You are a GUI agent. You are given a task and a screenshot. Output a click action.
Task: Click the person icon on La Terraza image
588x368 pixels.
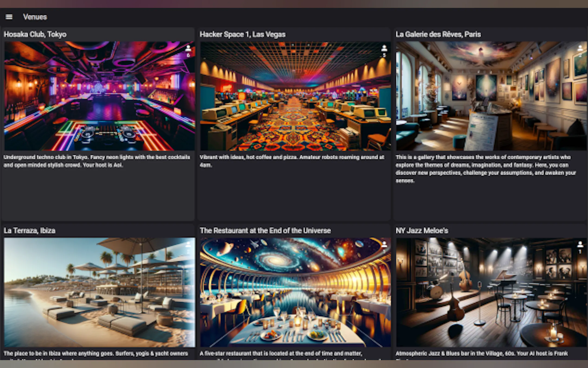pyautogui.click(x=188, y=244)
